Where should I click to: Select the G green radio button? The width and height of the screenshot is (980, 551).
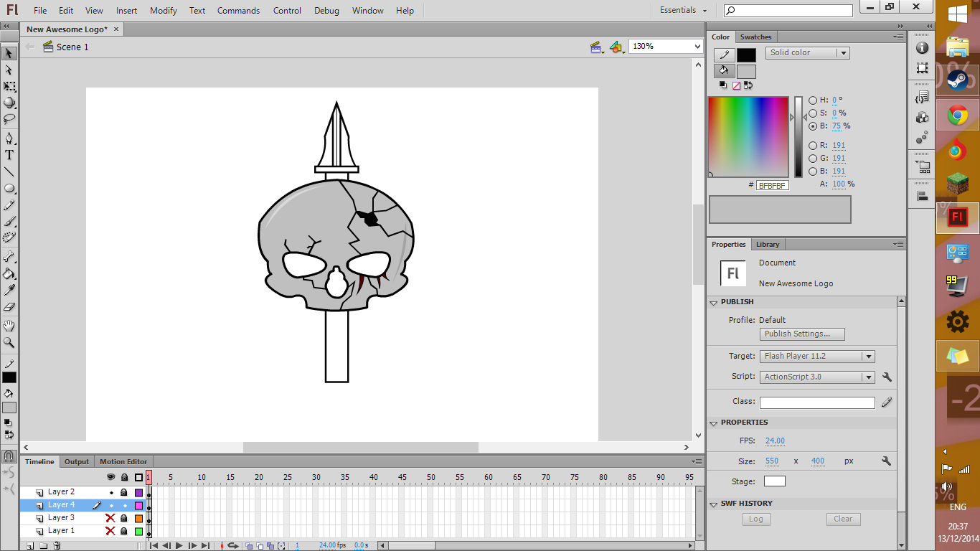click(813, 159)
